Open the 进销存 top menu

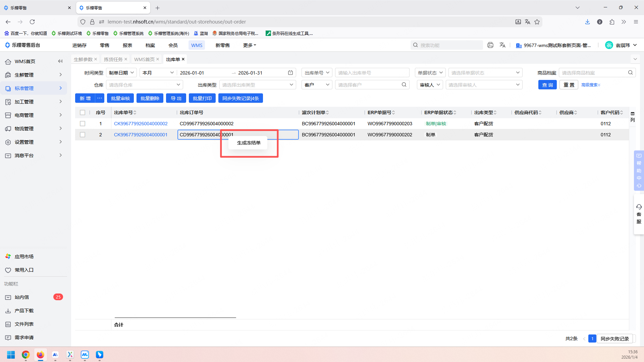79,45
